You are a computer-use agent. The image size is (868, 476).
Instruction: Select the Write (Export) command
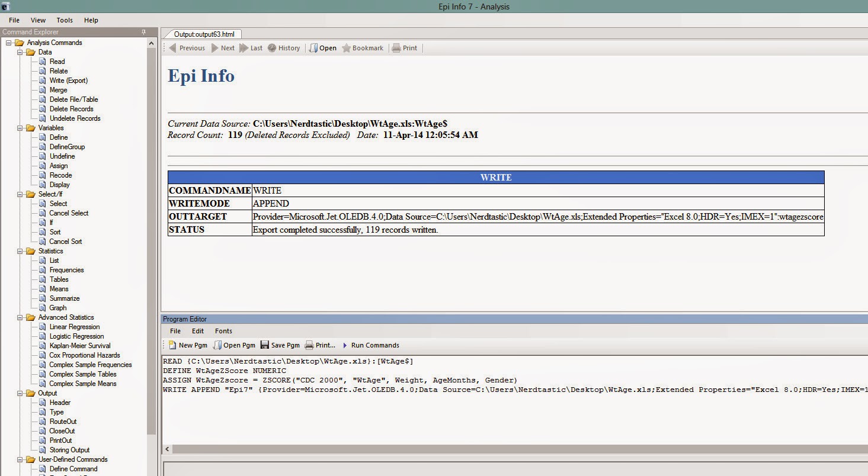pos(69,81)
